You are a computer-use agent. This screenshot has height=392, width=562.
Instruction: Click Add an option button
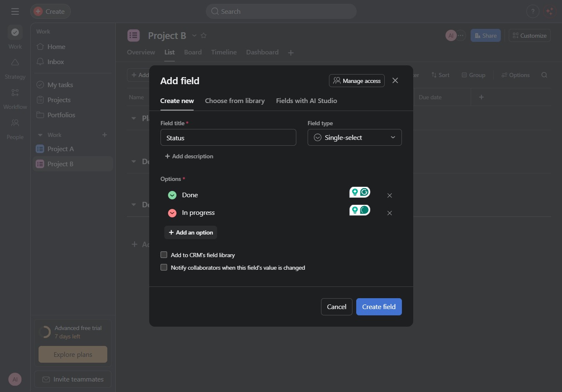191,232
